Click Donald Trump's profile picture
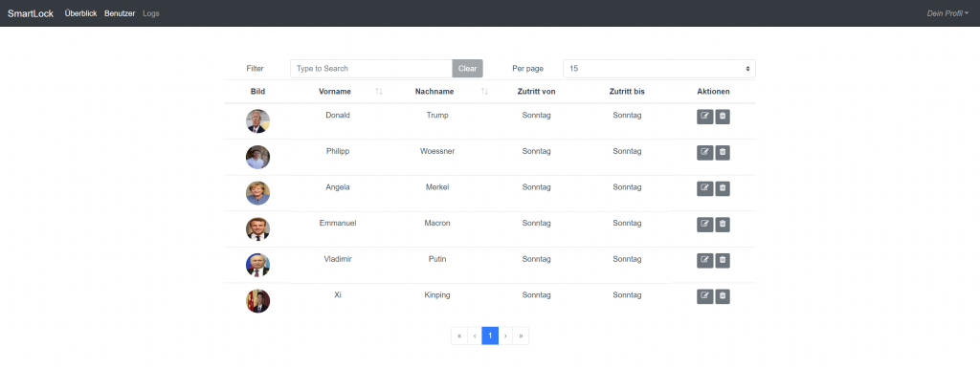Viewport: 980px width, 368px height. 257,121
